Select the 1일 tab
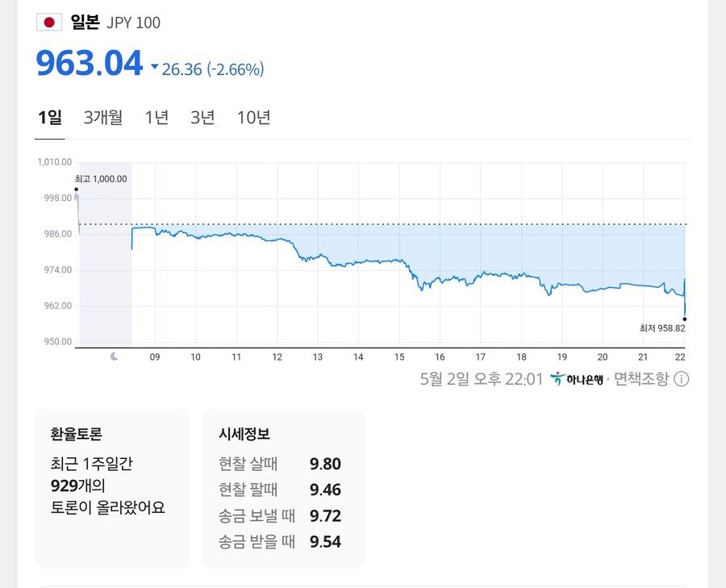The height and width of the screenshot is (588, 726). click(49, 117)
